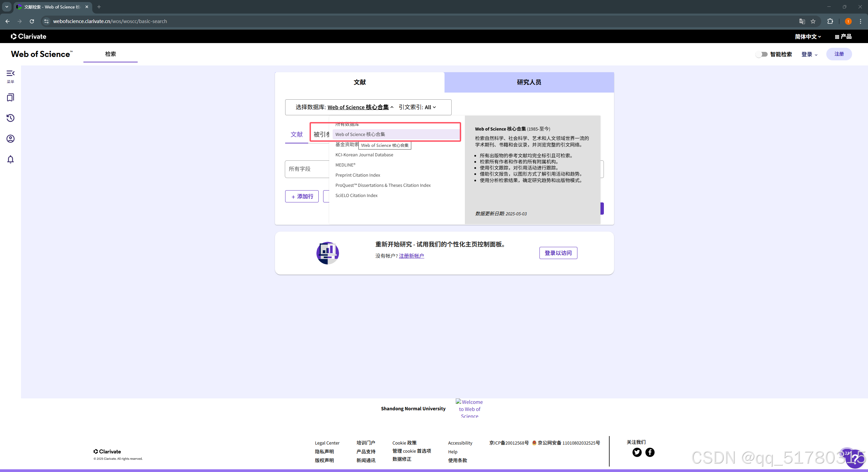Click the 添加行 button
The width and height of the screenshot is (868, 472).
[x=302, y=196]
